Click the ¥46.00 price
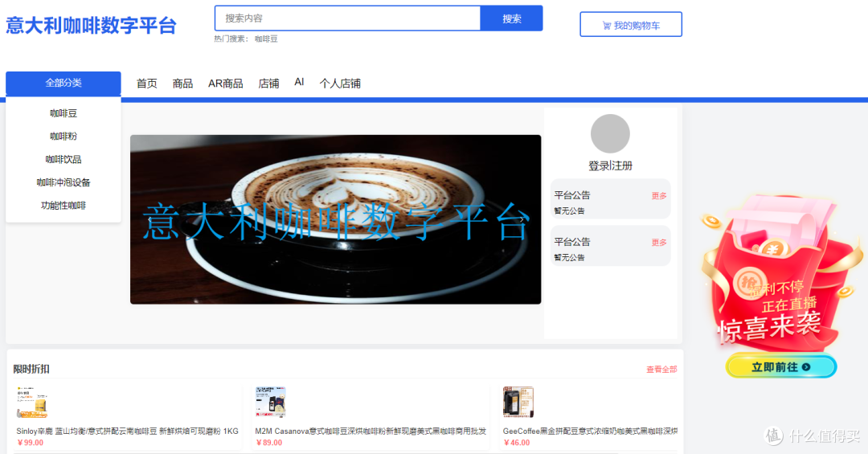The height and width of the screenshot is (454, 868). tap(517, 443)
